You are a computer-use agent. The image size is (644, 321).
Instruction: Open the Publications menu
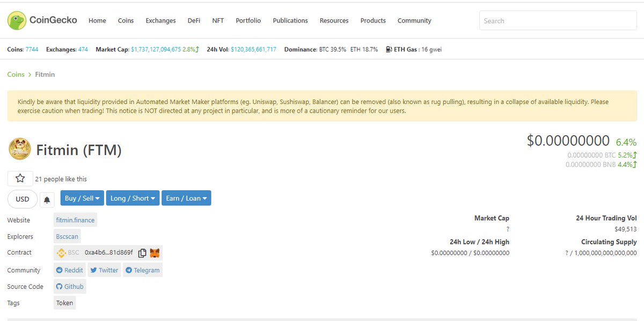pyautogui.click(x=290, y=20)
